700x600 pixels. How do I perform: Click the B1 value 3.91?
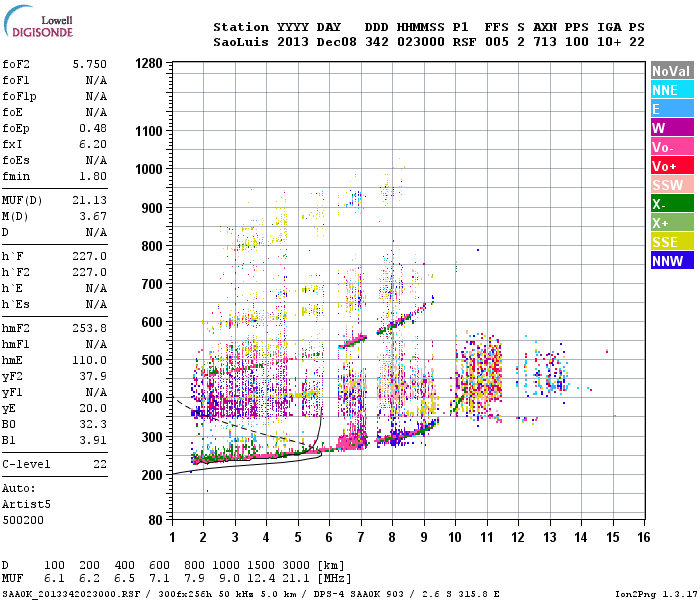93,440
